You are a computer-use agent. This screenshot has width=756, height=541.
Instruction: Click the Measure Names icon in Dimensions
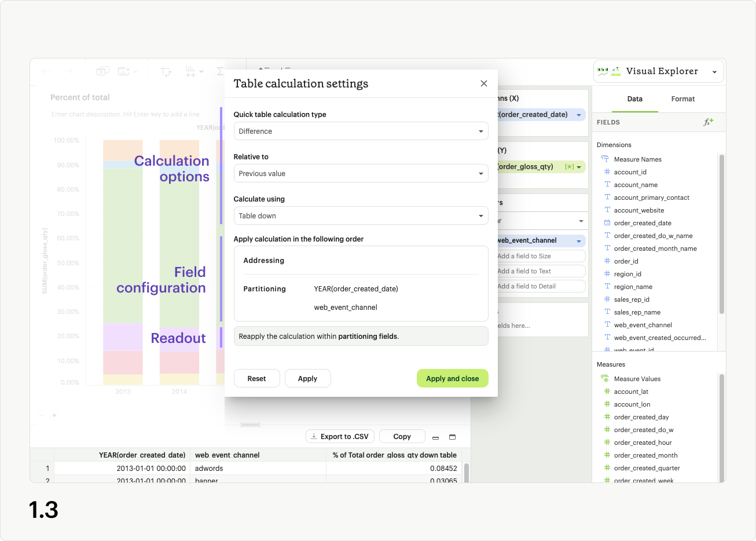tap(605, 159)
